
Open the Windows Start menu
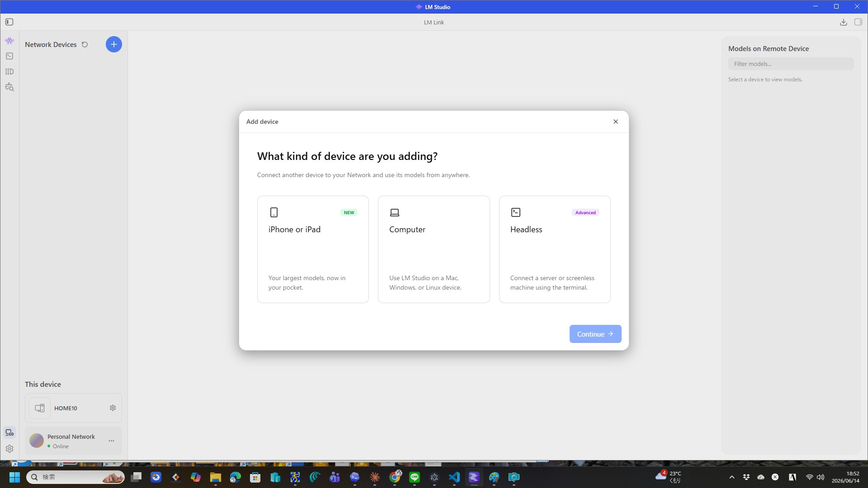[x=14, y=477]
